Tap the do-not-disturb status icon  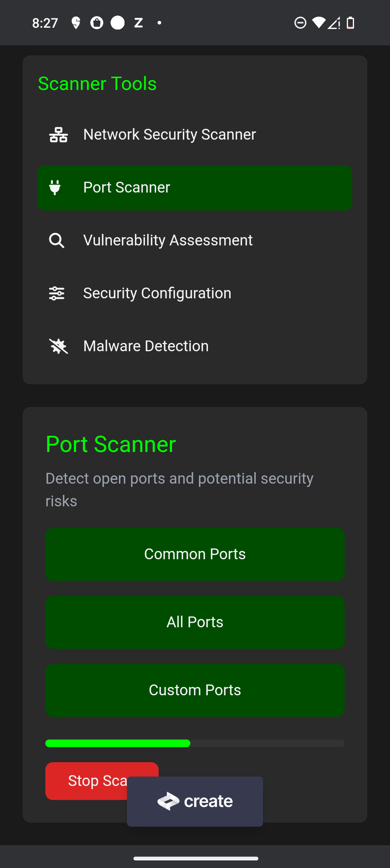pos(300,23)
